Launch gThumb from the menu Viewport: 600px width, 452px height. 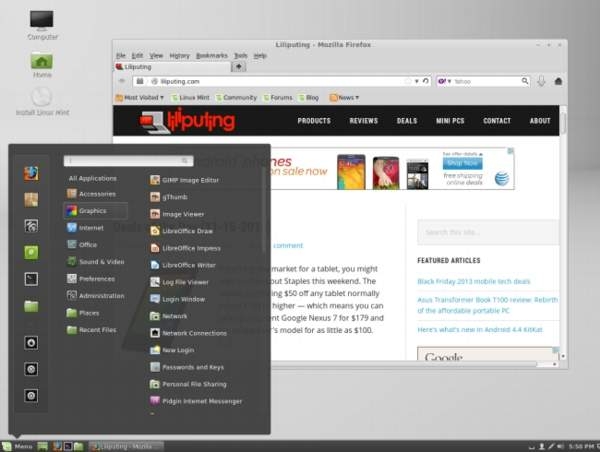(169, 197)
